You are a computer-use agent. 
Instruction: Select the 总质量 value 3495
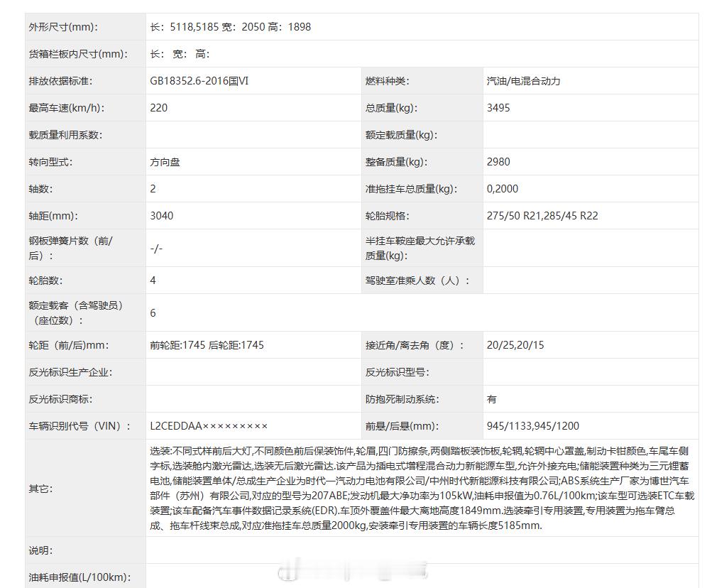[x=498, y=108]
